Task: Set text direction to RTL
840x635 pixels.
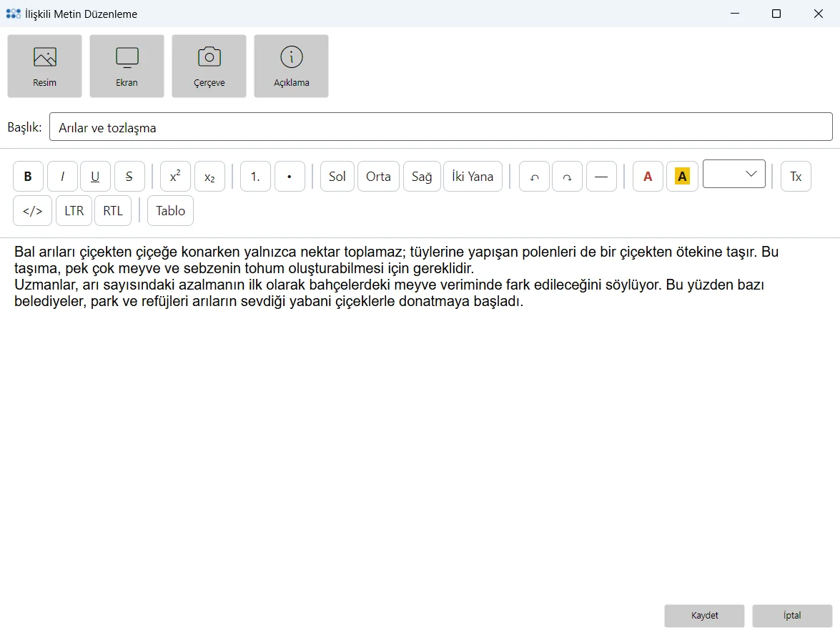Action: tap(113, 211)
